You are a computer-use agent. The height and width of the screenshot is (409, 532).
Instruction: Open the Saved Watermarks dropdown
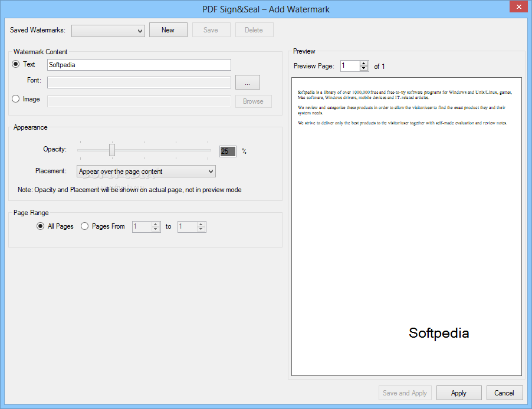click(x=108, y=31)
